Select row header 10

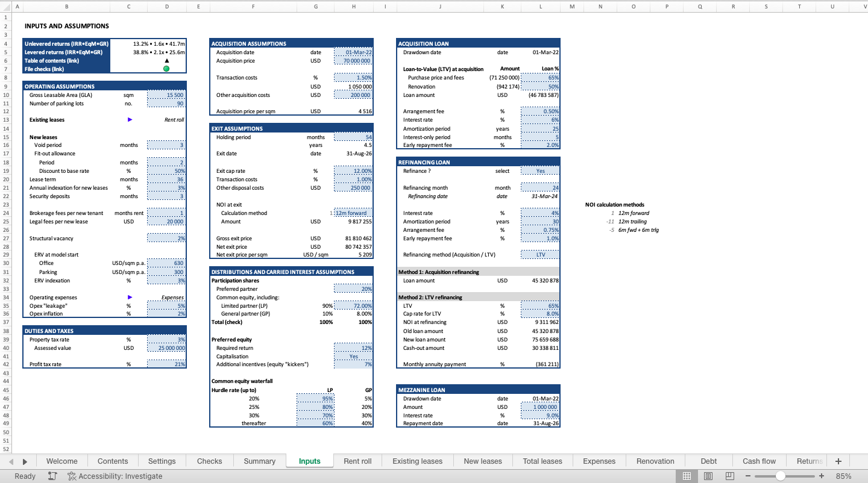5,95
